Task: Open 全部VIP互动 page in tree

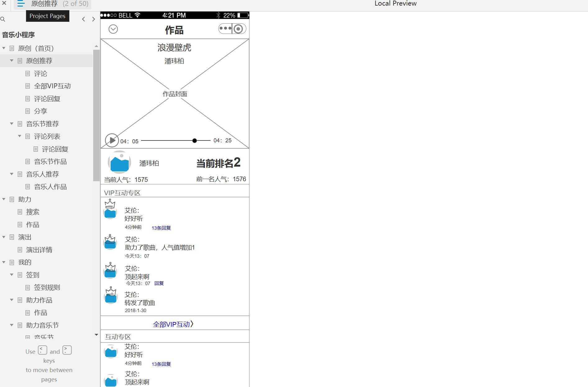Action: click(52, 86)
